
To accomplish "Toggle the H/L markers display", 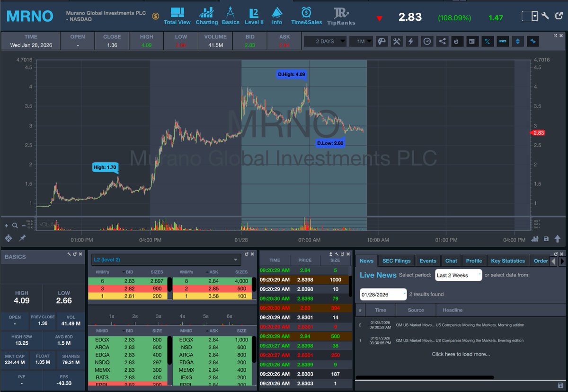I will 487,41.
